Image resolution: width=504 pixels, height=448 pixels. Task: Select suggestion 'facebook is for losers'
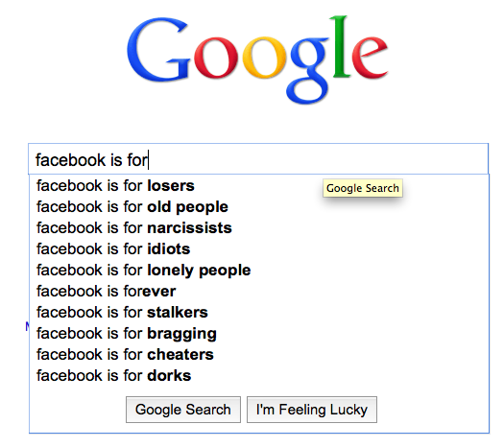click(259, 186)
